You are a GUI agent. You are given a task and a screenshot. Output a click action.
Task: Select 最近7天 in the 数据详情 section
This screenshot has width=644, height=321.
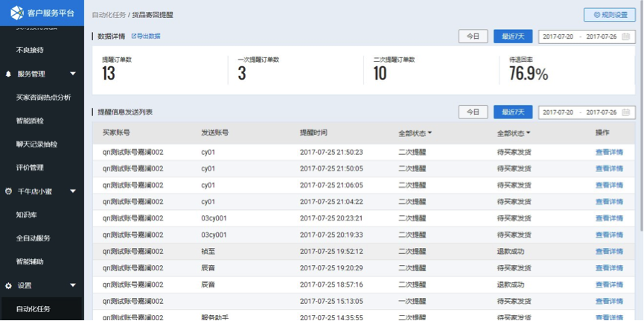513,36
